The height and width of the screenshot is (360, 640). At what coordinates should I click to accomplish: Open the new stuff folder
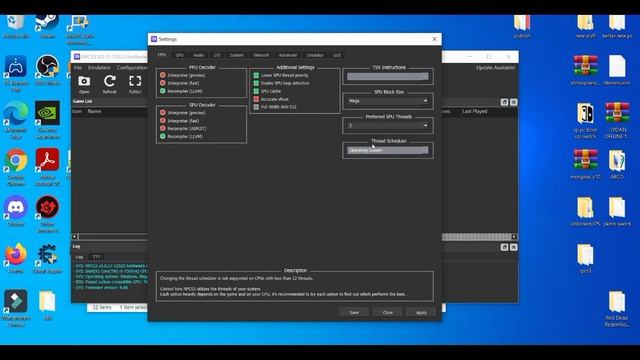[x=585, y=27]
